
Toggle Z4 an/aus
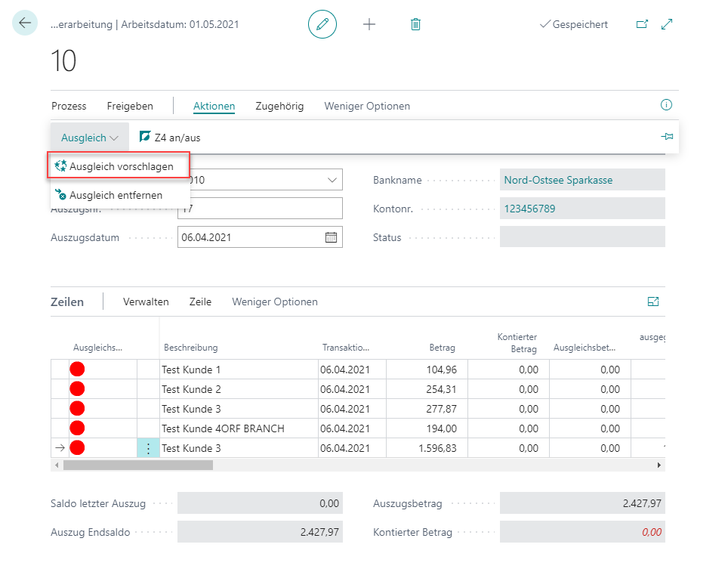tap(170, 138)
